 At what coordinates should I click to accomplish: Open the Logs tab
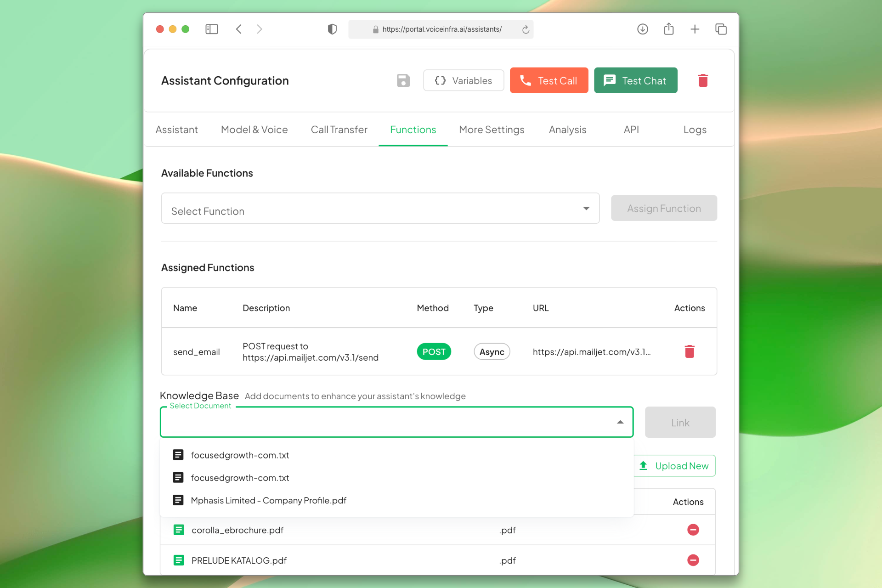coord(695,130)
